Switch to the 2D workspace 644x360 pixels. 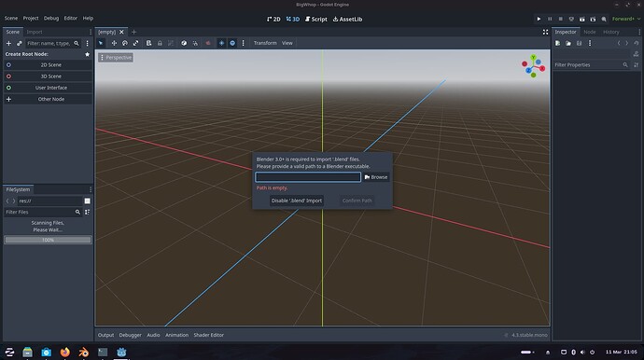pos(273,19)
